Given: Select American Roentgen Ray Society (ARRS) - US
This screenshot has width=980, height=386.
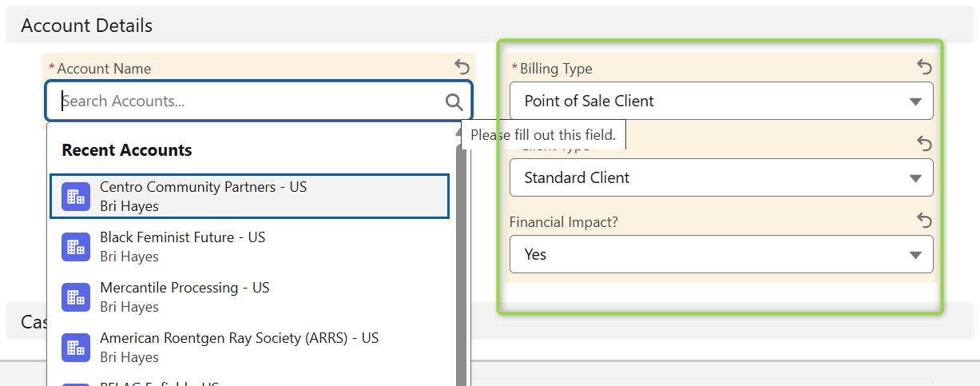Looking at the screenshot, I should tap(249, 348).
